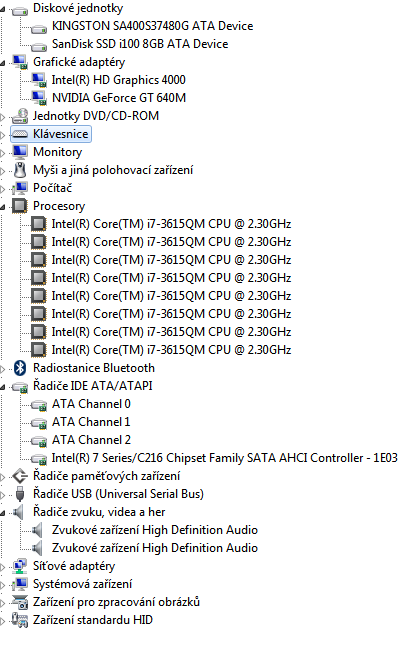Click the Řadiče IDE ATA/ATAPI icon
This screenshot has height=647, width=409.
point(19,387)
